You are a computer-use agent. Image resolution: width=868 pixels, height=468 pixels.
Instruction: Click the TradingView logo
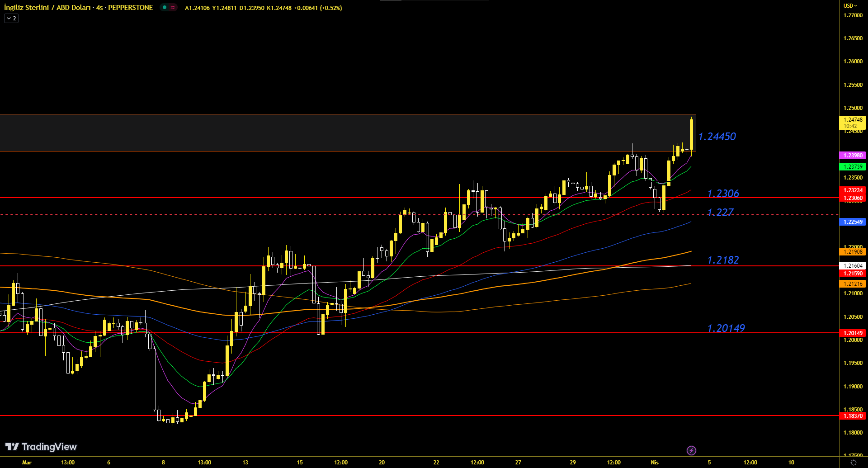[x=41, y=447]
